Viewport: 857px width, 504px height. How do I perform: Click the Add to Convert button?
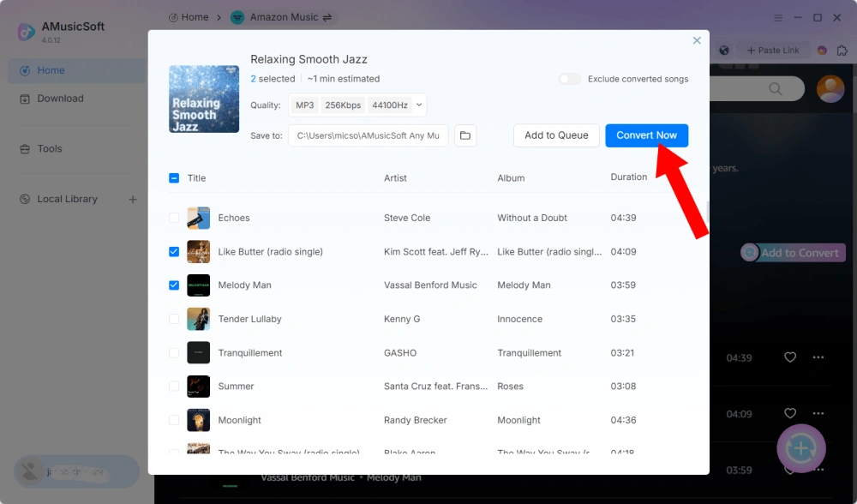(x=793, y=253)
